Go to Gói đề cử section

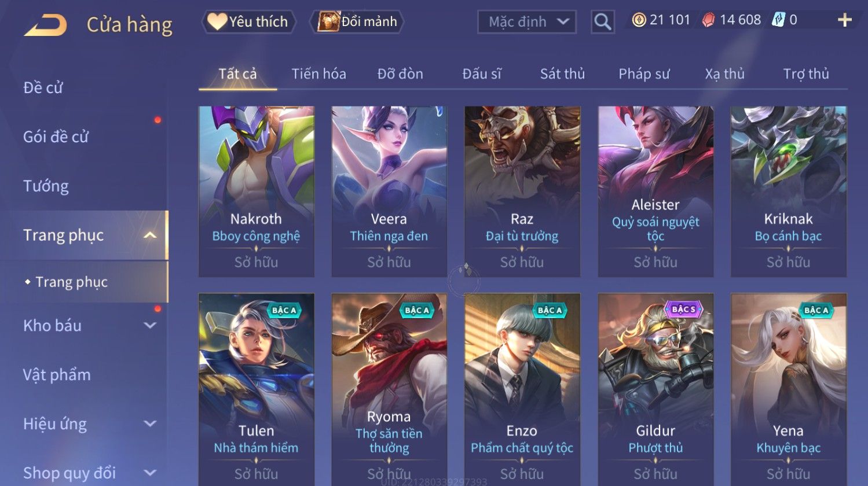[56, 137]
